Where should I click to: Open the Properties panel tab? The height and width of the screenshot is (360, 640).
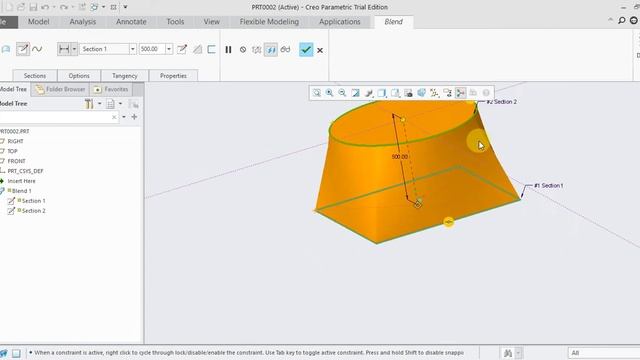coord(173,76)
